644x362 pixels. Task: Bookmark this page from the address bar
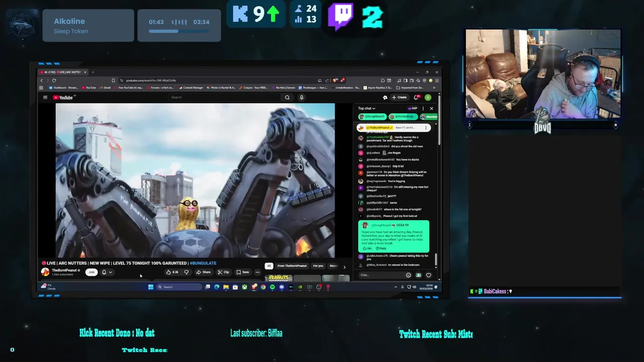tap(113, 80)
